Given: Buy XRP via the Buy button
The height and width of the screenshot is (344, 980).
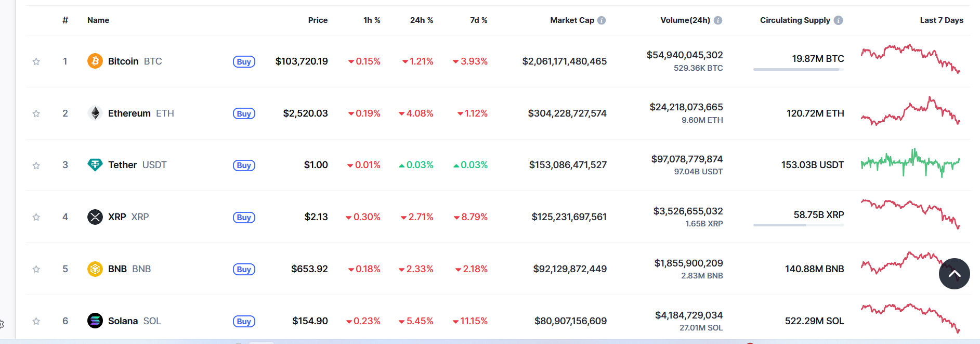Looking at the screenshot, I should [x=244, y=217].
